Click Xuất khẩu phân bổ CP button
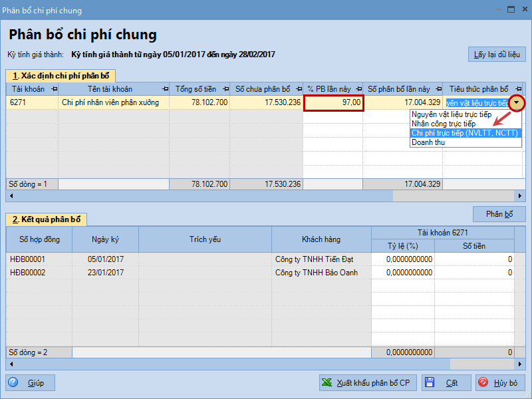532x399 pixels. point(366,382)
